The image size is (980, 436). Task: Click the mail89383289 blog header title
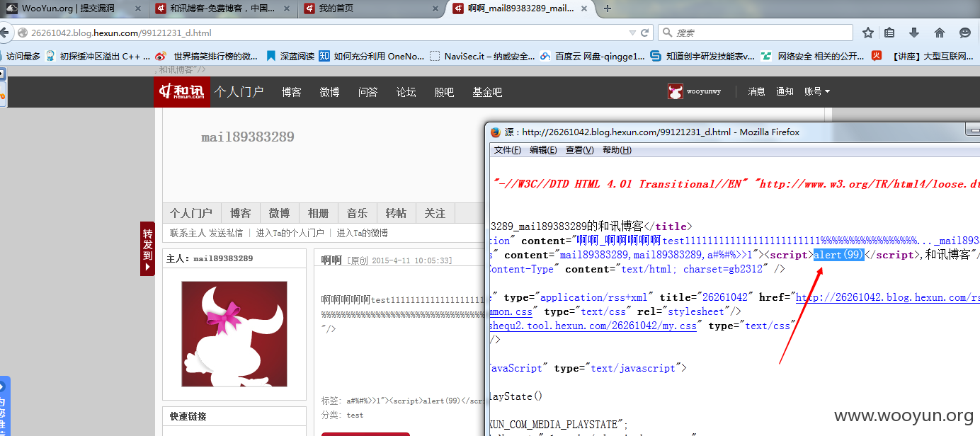click(248, 137)
